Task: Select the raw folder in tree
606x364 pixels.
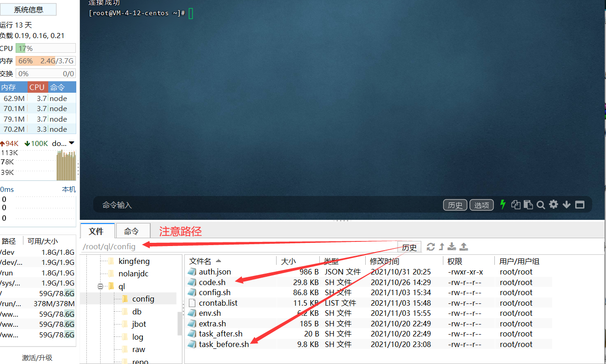Action: pyautogui.click(x=139, y=349)
